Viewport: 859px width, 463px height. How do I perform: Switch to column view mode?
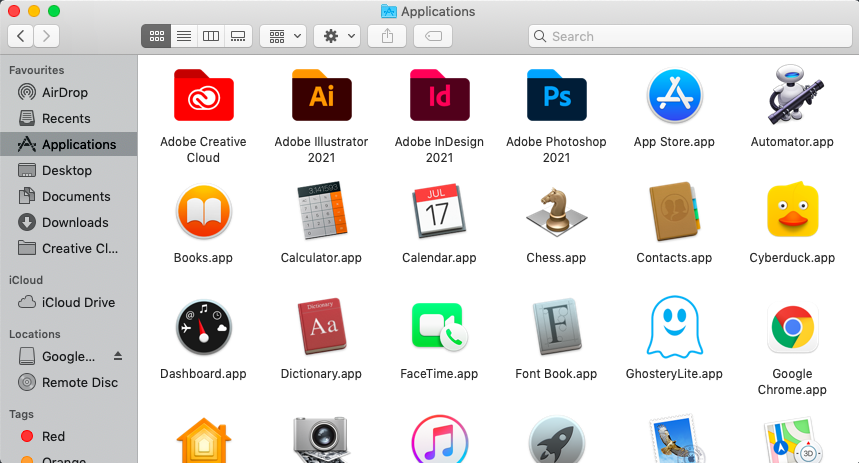(210, 36)
